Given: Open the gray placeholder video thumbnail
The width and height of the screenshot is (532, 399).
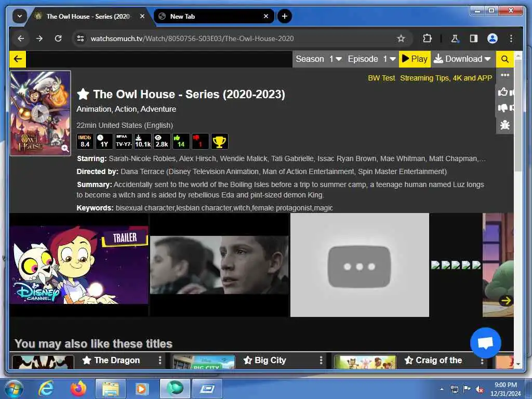Looking at the screenshot, I should [360, 264].
